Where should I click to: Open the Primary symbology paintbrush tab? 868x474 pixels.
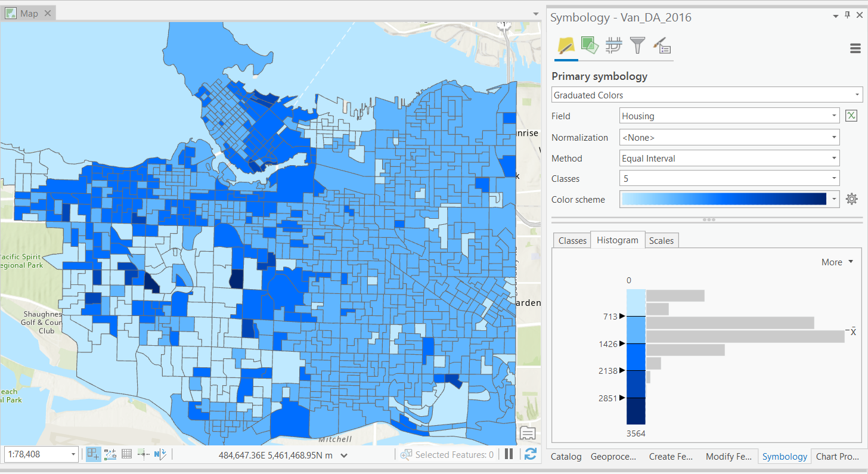[565, 46]
